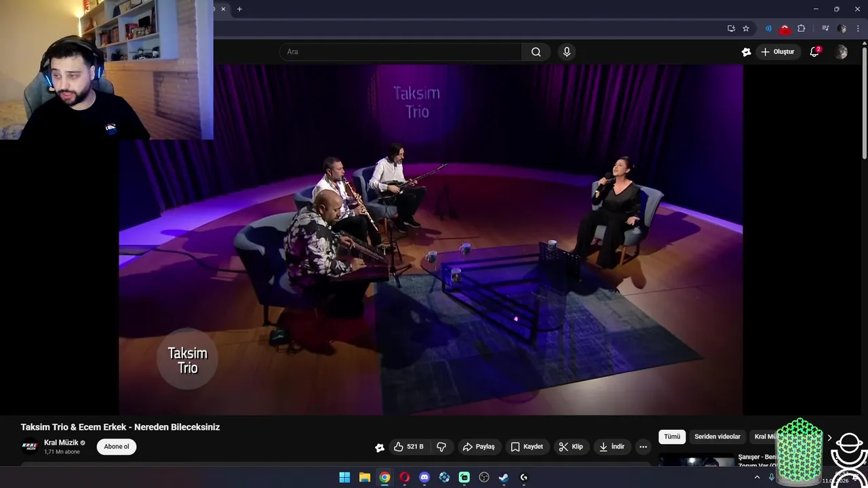
Task: Click the video player to pause
Action: 431,239
